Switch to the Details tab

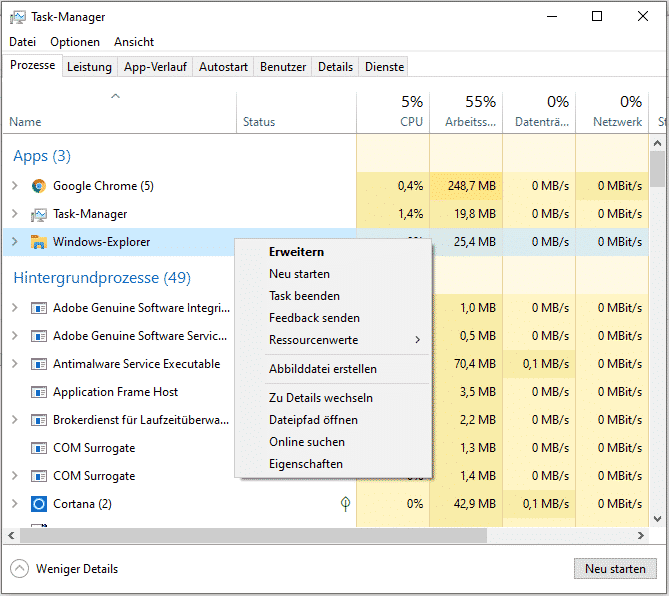pyautogui.click(x=335, y=67)
